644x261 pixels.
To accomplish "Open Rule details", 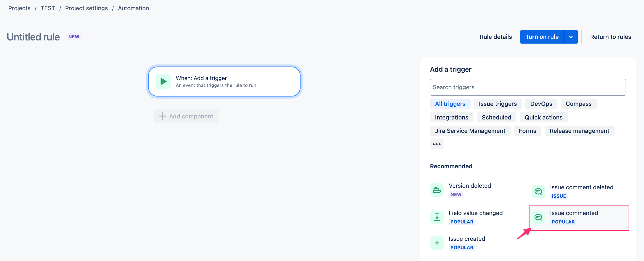I will [x=496, y=36].
